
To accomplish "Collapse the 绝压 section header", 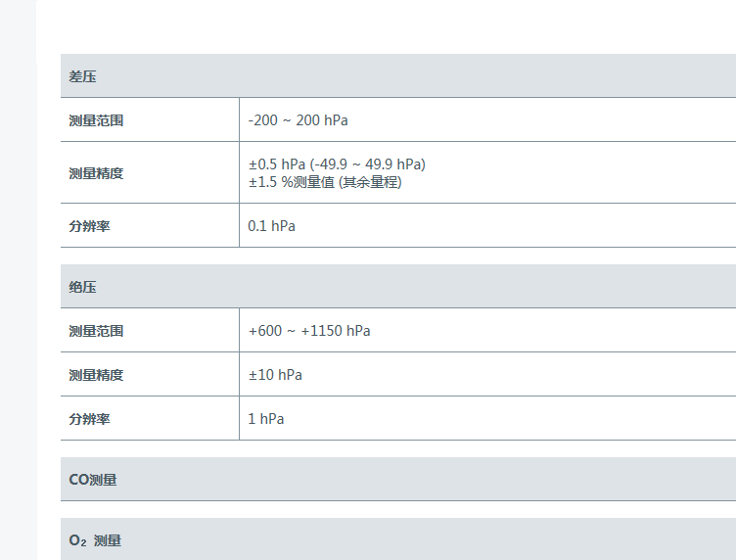I will tap(83, 287).
